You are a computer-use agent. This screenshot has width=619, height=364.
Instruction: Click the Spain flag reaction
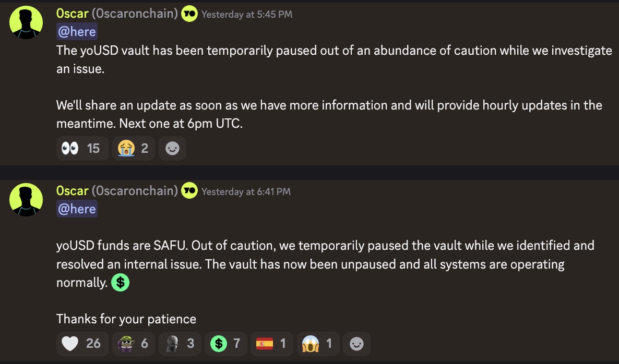click(x=271, y=344)
